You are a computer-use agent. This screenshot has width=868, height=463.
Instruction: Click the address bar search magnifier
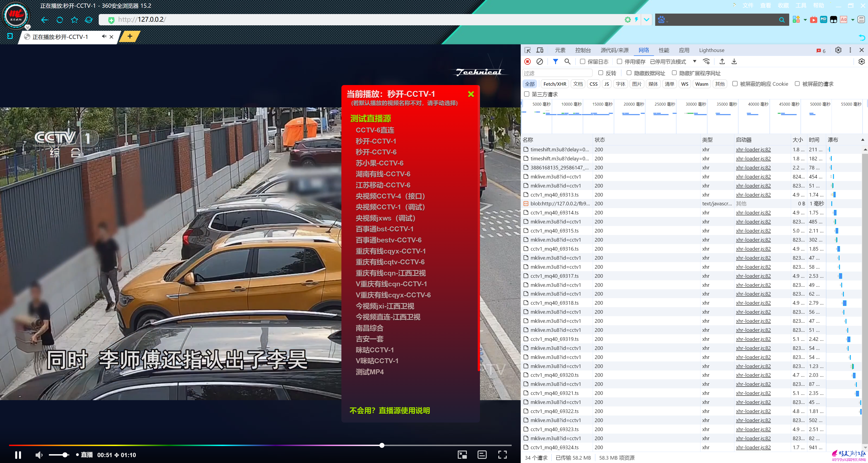(782, 20)
